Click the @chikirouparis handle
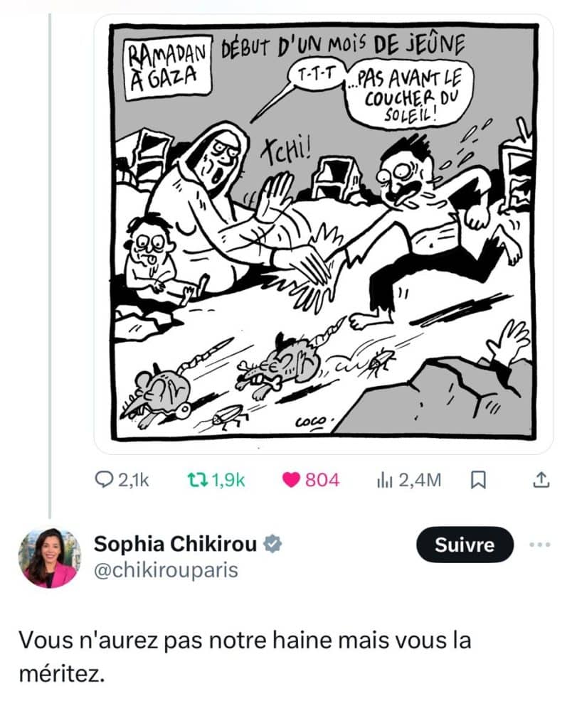Viewport: 572px width, 728px height. point(166,569)
